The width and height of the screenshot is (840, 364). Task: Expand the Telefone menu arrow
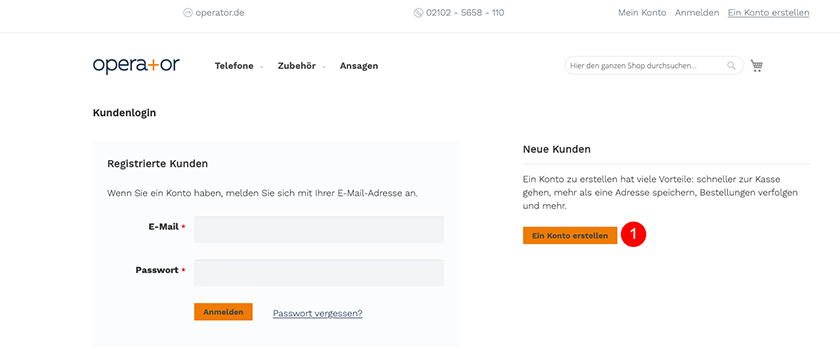coord(261,68)
